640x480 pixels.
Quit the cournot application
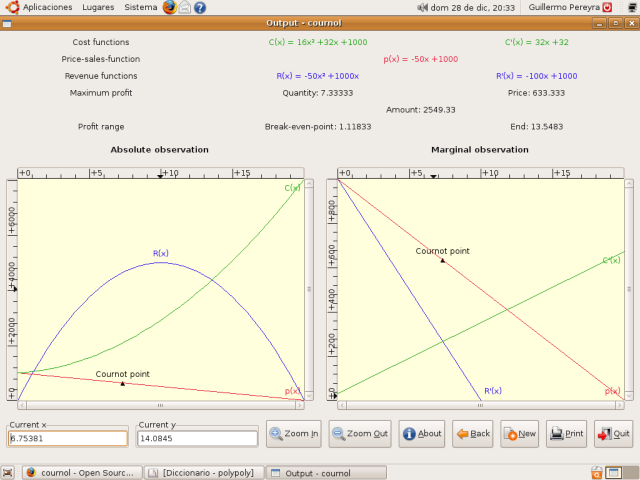[613, 434]
